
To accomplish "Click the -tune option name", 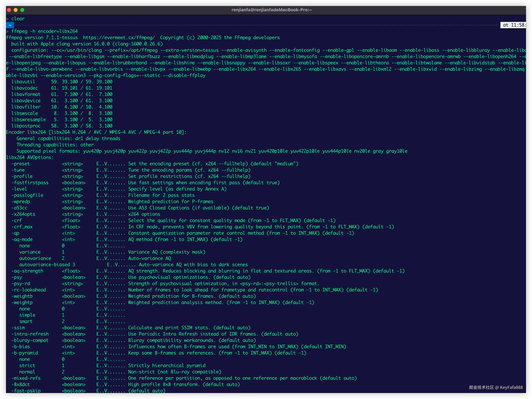I will click(x=18, y=170).
